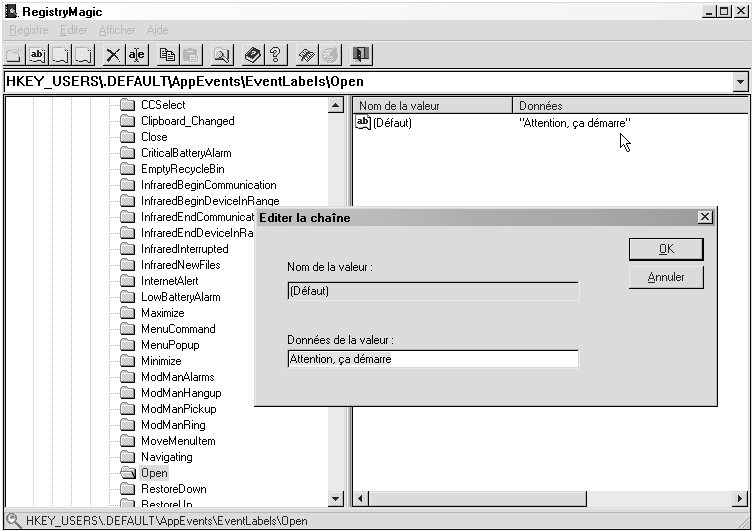Click the rename (a|e) toolbar icon
The image size is (752, 531).
(137, 55)
